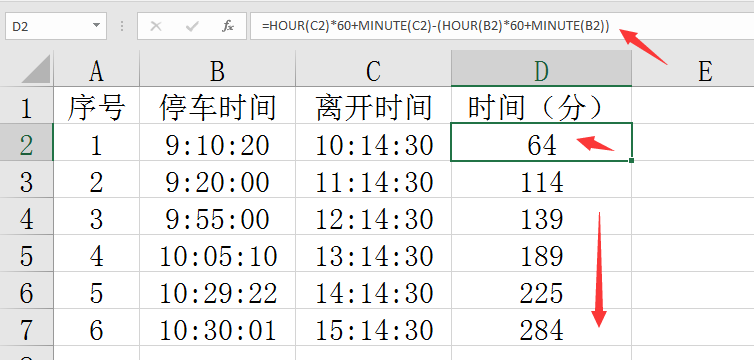754x360 pixels.
Task: Click cell A4 with serial number 3
Action: coord(96,216)
